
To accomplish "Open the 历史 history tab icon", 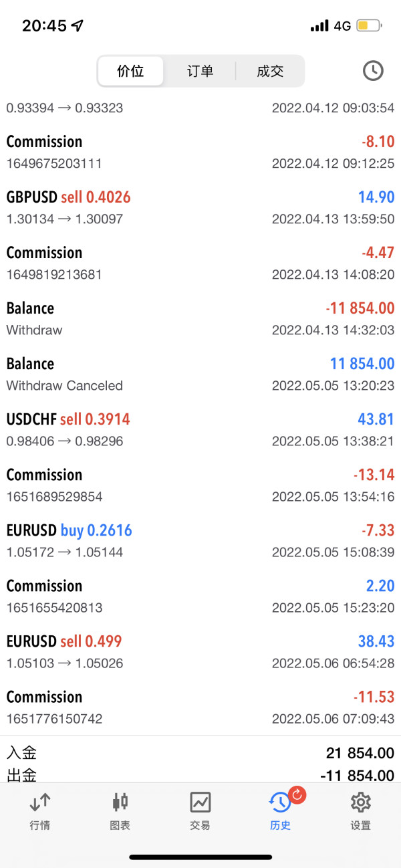I will pos(279,802).
